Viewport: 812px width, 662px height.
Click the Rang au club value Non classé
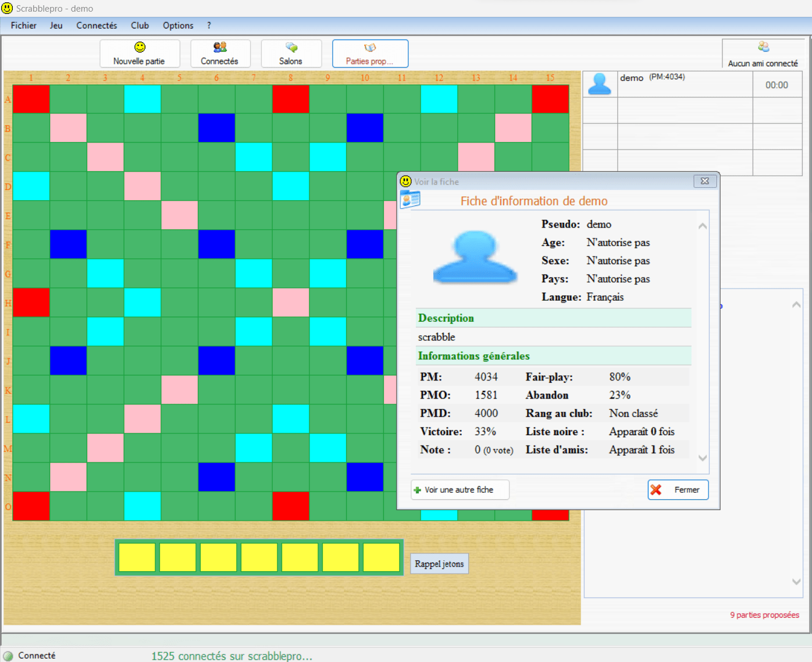point(633,414)
